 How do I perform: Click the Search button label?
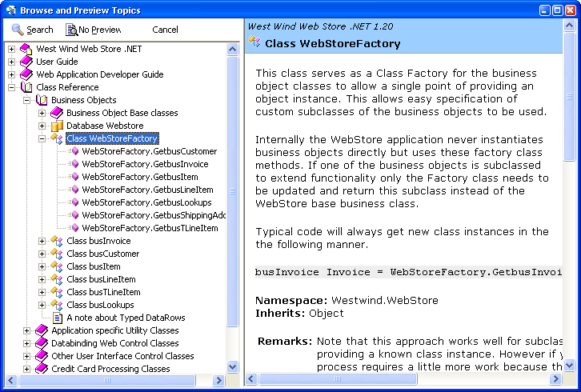(40, 30)
